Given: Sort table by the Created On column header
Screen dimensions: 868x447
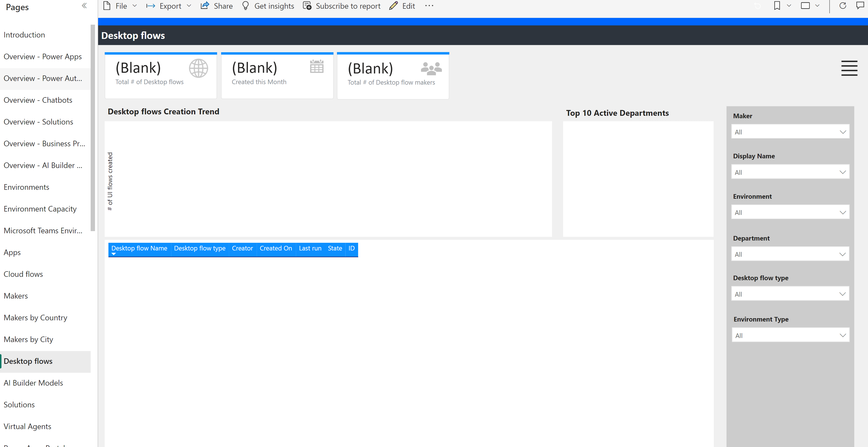Looking at the screenshot, I should 276,249.
